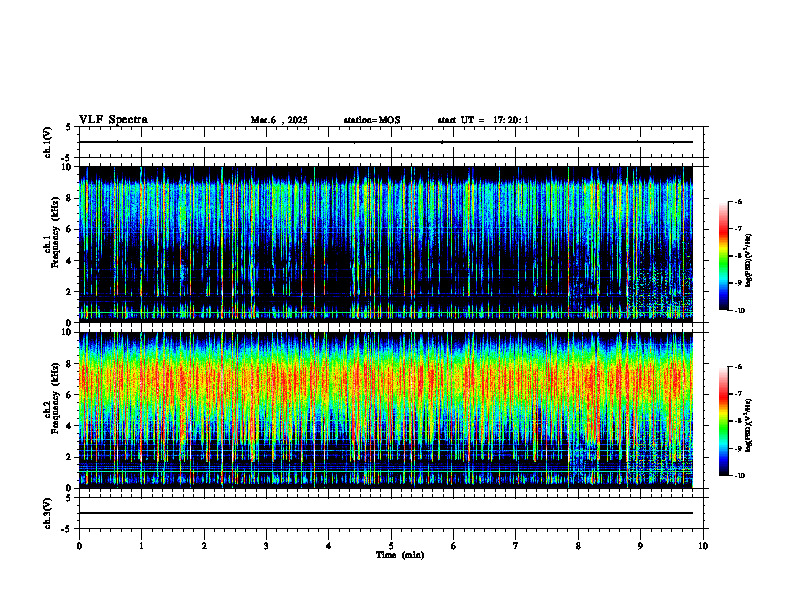Screen dimensions: 792x612
Task: Click the ch.1 color bar log(PSD) label
Action: [x=749, y=261]
